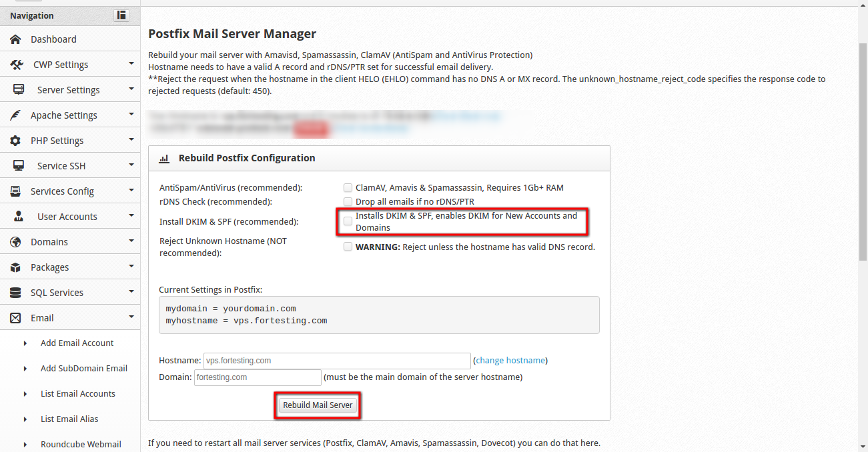Click the List Email Accounts arrow bullet

25,394
